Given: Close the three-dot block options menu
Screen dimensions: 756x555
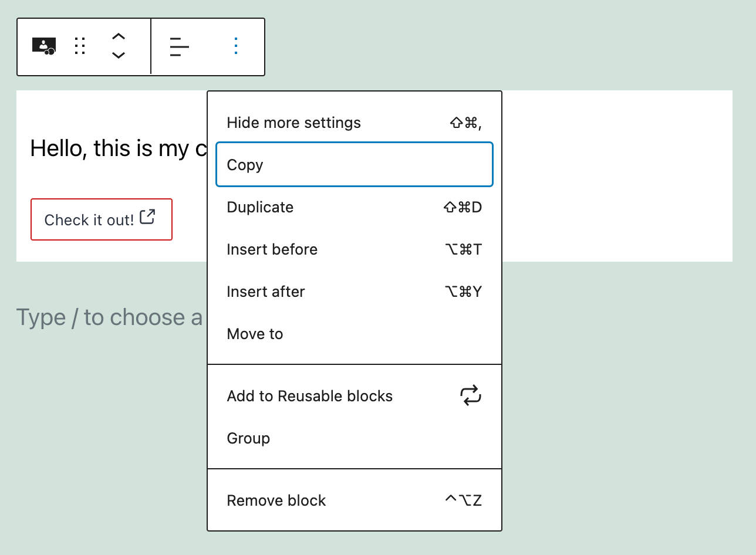Looking at the screenshot, I should click(236, 46).
